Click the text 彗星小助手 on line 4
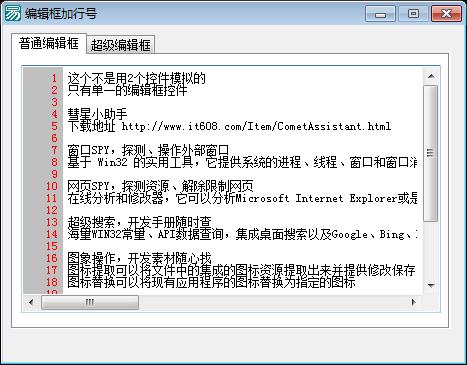Image resolution: width=467 pixels, height=365 pixels. pos(97,114)
